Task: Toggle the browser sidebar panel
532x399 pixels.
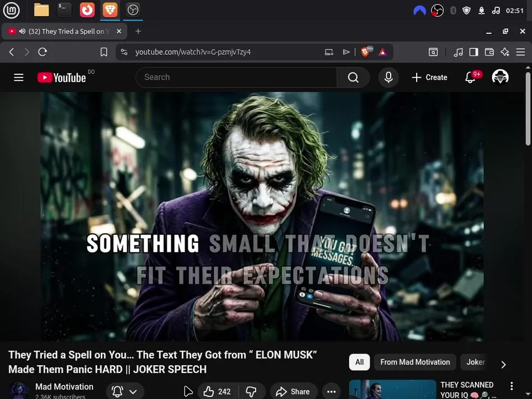Action: coord(474,52)
